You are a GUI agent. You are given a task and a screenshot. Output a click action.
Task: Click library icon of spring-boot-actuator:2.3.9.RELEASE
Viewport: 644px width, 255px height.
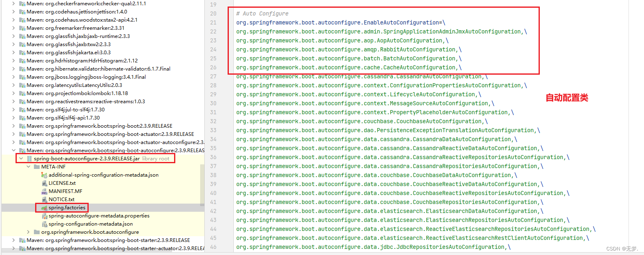pyautogui.click(x=22, y=134)
